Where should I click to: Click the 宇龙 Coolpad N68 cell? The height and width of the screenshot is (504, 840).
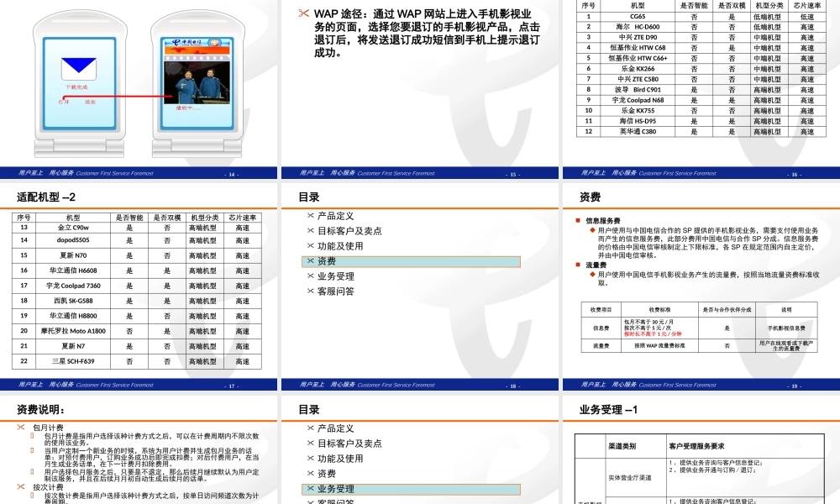point(638,100)
